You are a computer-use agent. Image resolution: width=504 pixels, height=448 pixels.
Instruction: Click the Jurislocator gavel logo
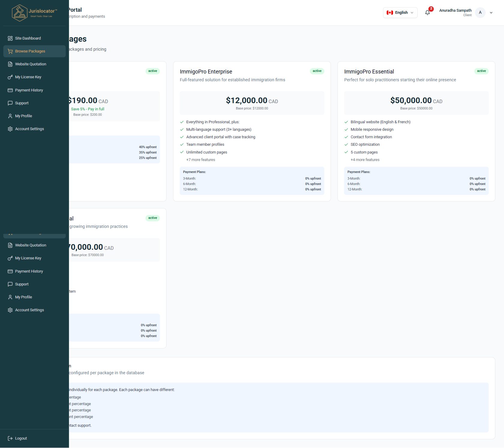coord(19,13)
